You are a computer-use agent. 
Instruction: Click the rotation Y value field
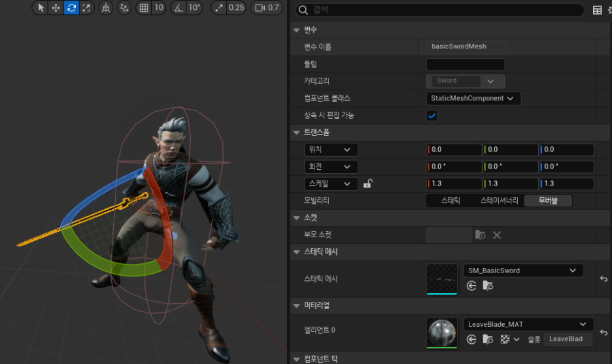point(510,167)
